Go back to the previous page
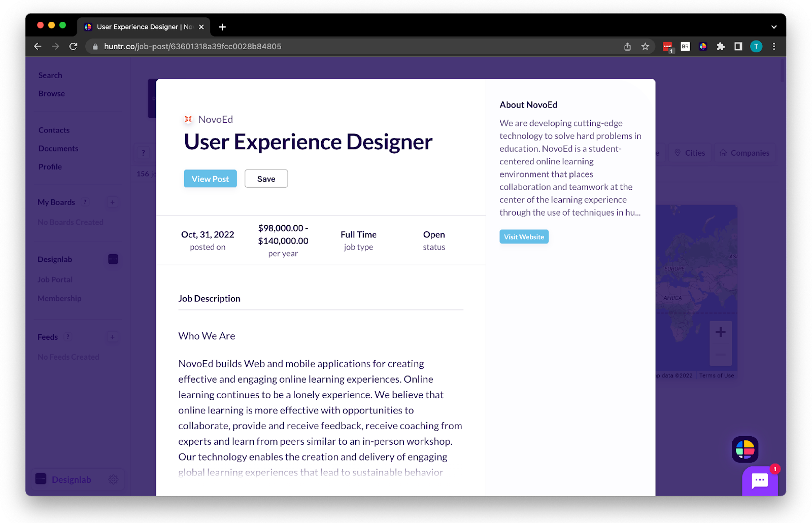The image size is (812, 523). click(x=38, y=46)
